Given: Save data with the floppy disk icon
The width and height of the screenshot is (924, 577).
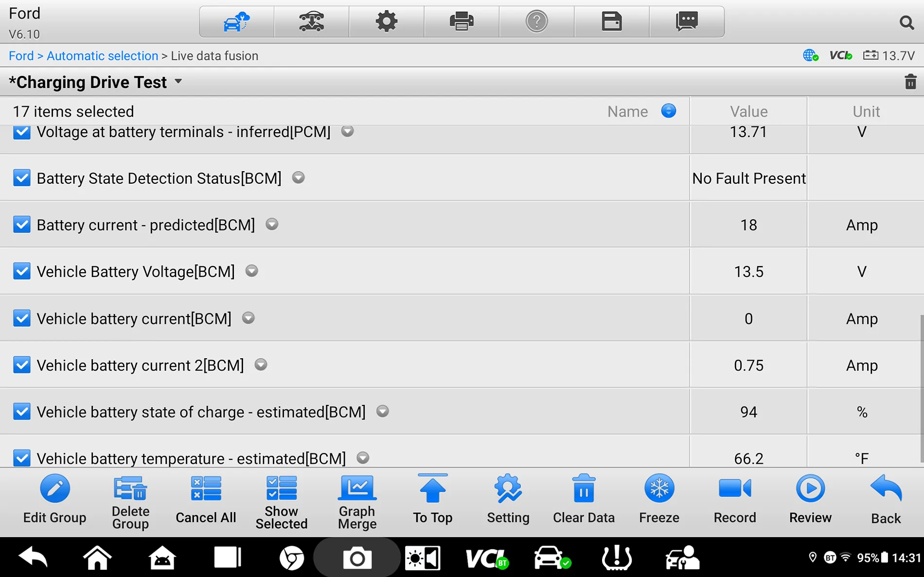Looking at the screenshot, I should click(x=611, y=22).
